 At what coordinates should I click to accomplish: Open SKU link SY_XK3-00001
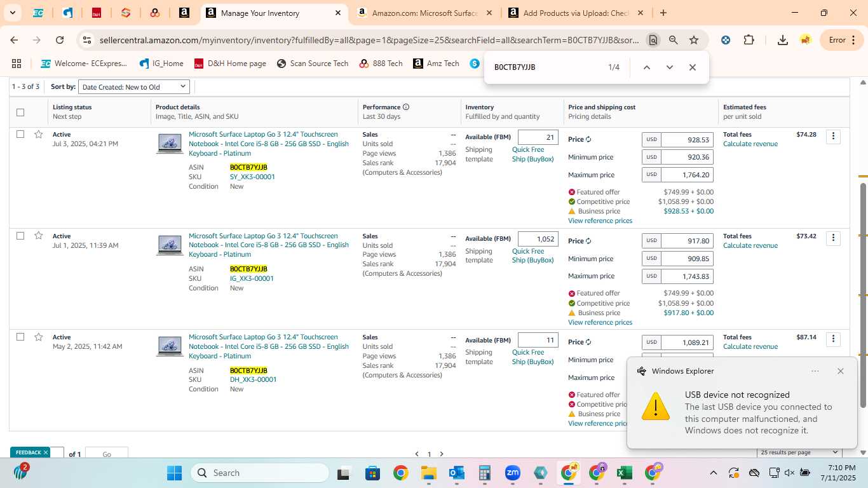point(252,177)
